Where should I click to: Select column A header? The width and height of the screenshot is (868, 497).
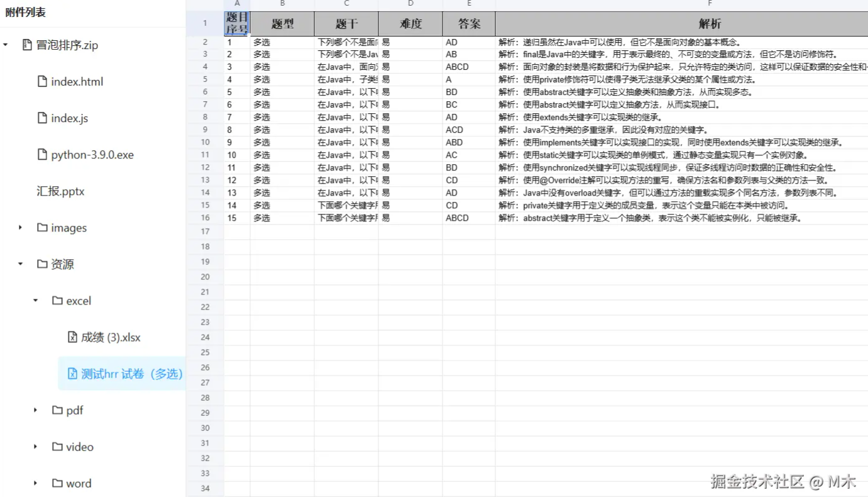point(237,4)
